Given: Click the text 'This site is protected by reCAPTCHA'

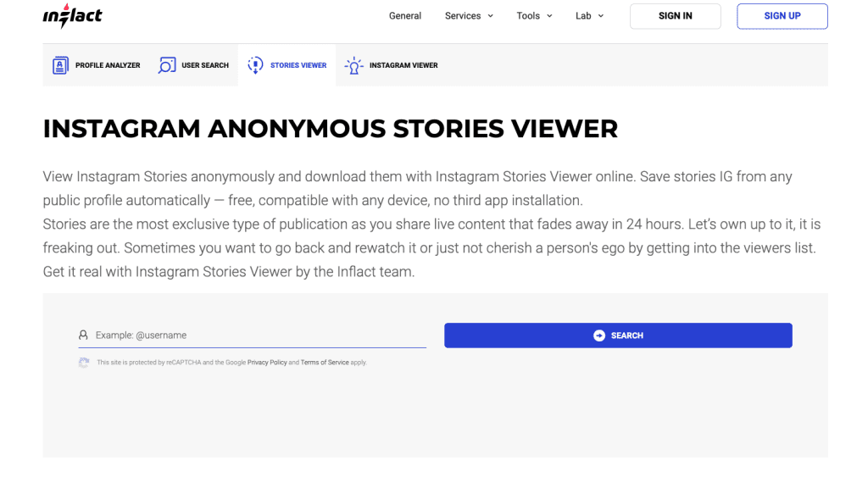Looking at the screenshot, I should click(149, 363).
